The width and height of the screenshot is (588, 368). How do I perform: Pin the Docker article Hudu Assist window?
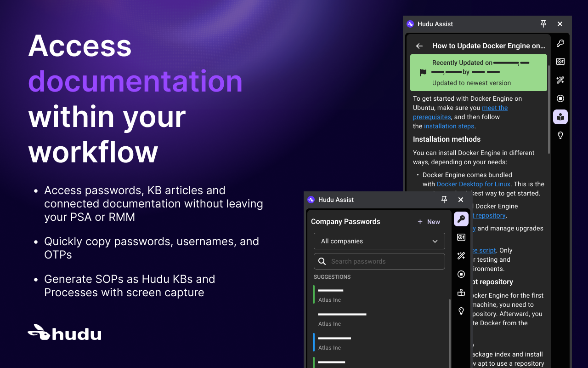pyautogui.click(x=543, y=24)
